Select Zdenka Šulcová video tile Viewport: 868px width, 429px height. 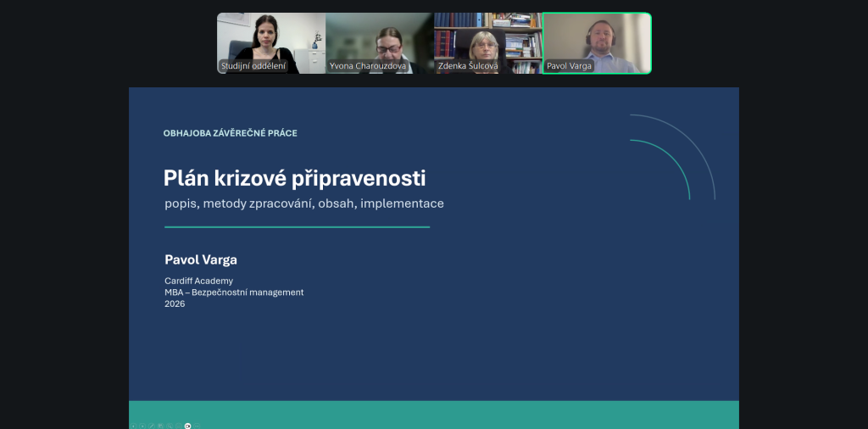tap(488, 43)
